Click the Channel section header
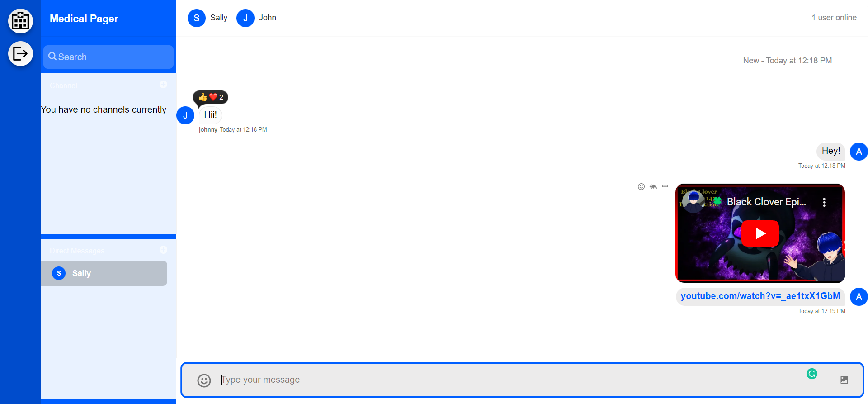This screenshot has height=404, width=868. [63, 86]
